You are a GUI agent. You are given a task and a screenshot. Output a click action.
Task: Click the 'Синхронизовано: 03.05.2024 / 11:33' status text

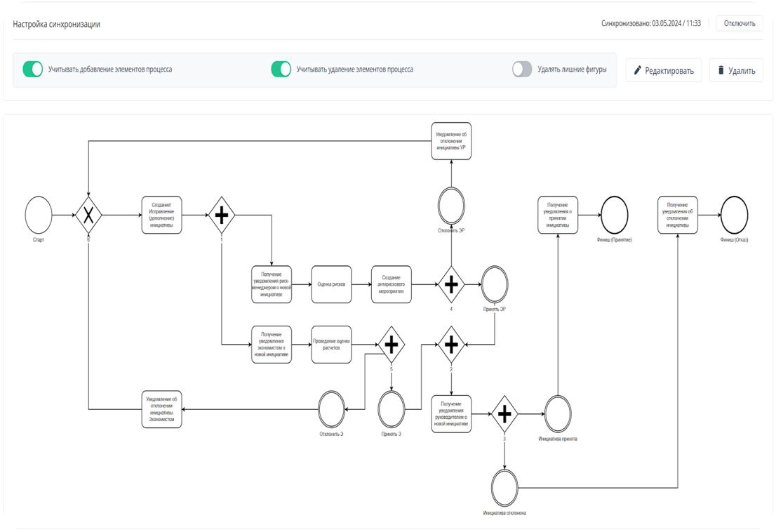[x=651, y=23]
